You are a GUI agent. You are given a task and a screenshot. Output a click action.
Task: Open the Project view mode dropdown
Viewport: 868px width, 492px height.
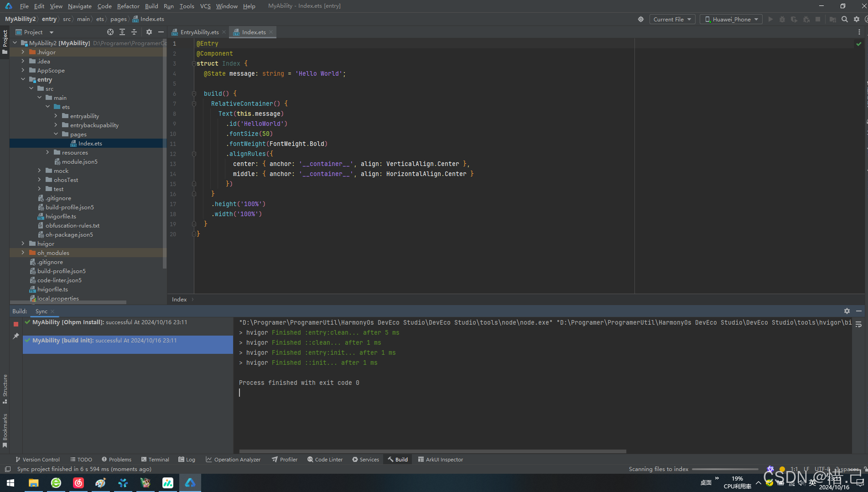tap(35, 32)
